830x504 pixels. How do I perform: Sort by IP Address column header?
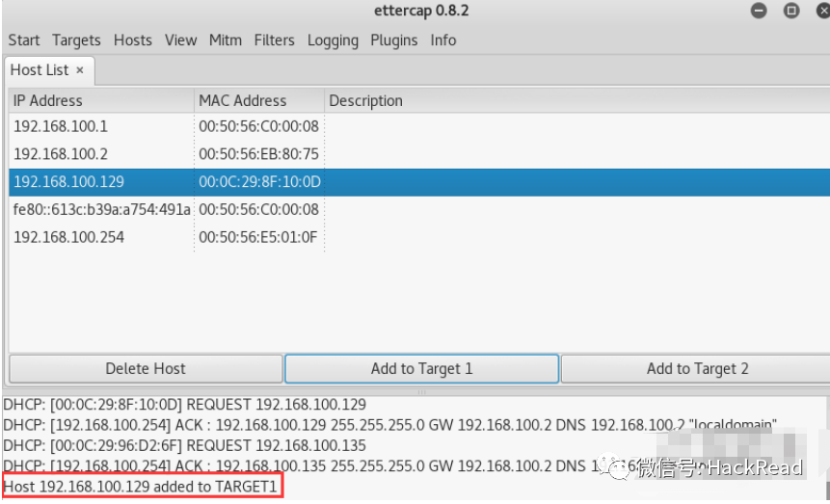pyautogui.click(x=101, y=100)
